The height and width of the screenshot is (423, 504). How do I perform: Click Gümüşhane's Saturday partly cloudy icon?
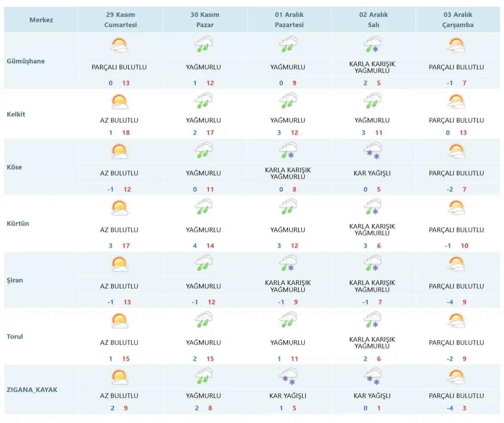(119, 46)
